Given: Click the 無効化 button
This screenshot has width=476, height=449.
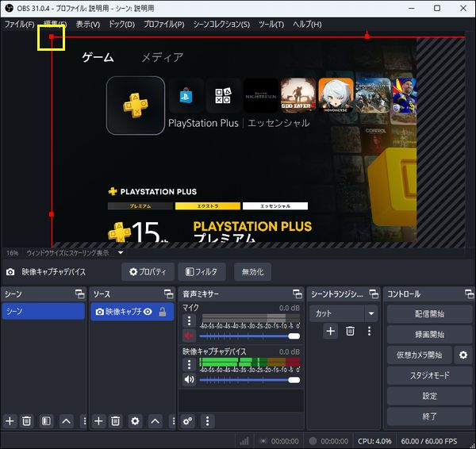Looking at the screenshot, I should [252, 272].
